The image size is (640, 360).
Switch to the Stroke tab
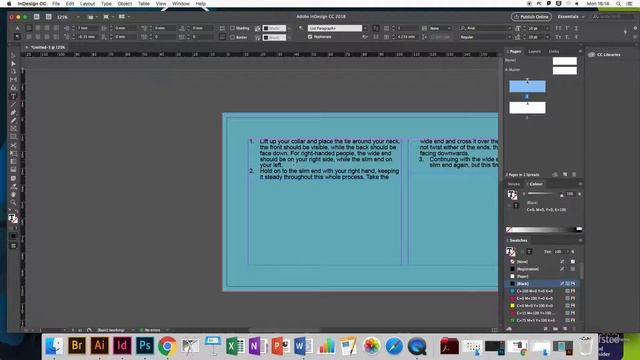(x=514, y=184)
